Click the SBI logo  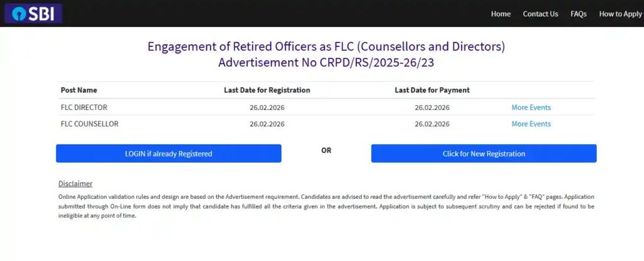(x=33, y=14)
